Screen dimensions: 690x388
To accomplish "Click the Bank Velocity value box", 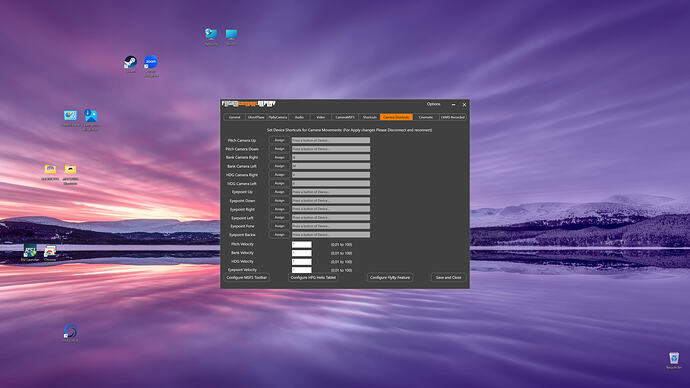I will point(301,253).
